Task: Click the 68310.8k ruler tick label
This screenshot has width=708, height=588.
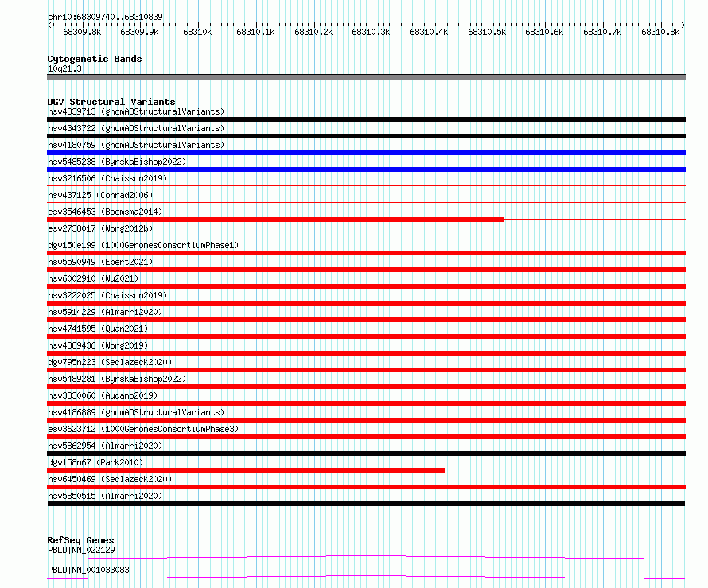Action: tap(660, 32)
